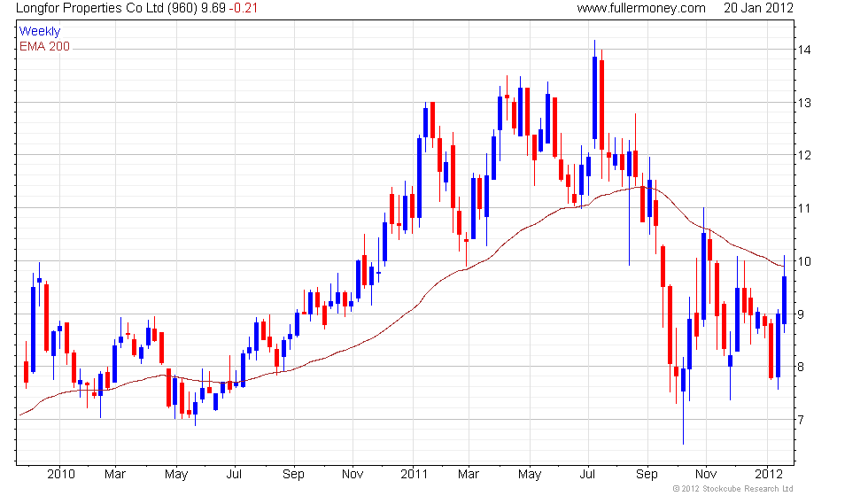This screenshot has height=496, width=868.
Task: Click the first 'Nov' label before 2011
Action: click(x=353, y=475)
